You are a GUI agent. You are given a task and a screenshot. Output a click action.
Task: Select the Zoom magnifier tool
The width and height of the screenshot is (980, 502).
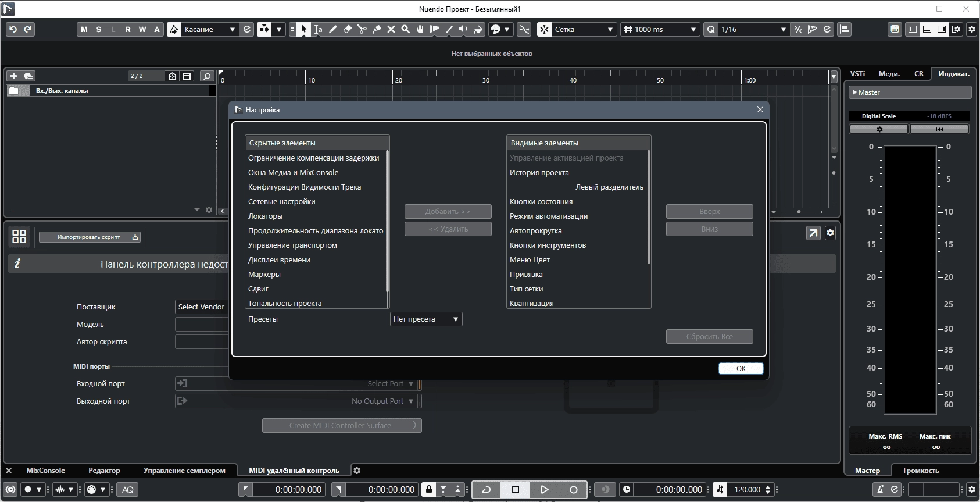[406, 29]
